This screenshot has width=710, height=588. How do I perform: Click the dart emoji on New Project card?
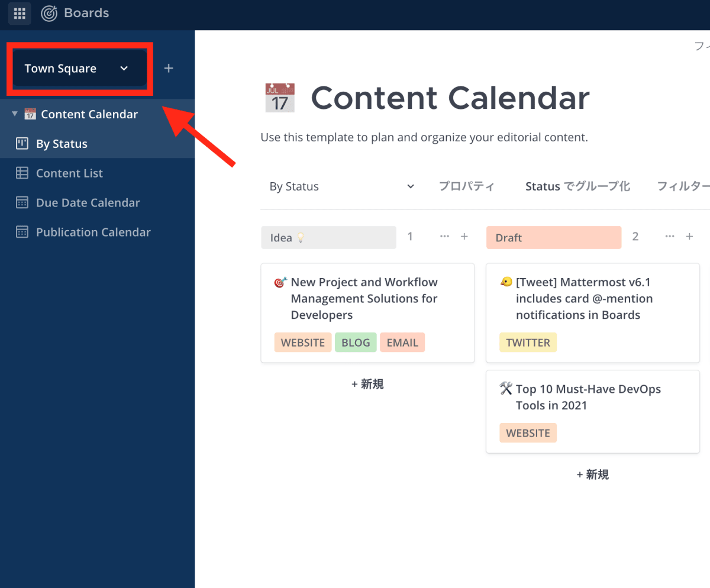(280, 283)
